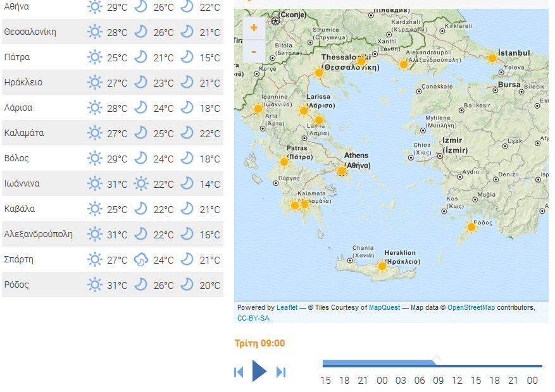The height and width of the screenshot is (392, 555).
Task: Zoom in the map with plus button
Action: coord(254,28)
